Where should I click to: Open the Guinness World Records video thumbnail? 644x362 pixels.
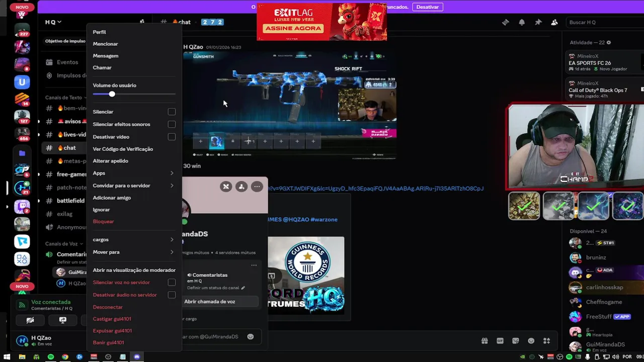pyautogui.click(x=306, y=276)
